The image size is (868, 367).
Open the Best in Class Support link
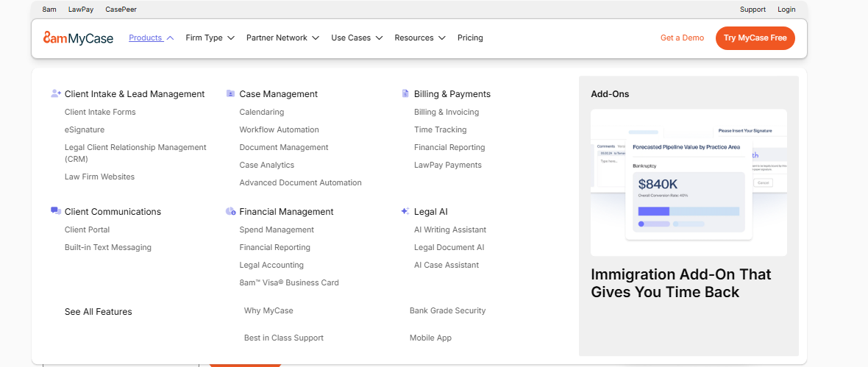(x=284, y=338)
